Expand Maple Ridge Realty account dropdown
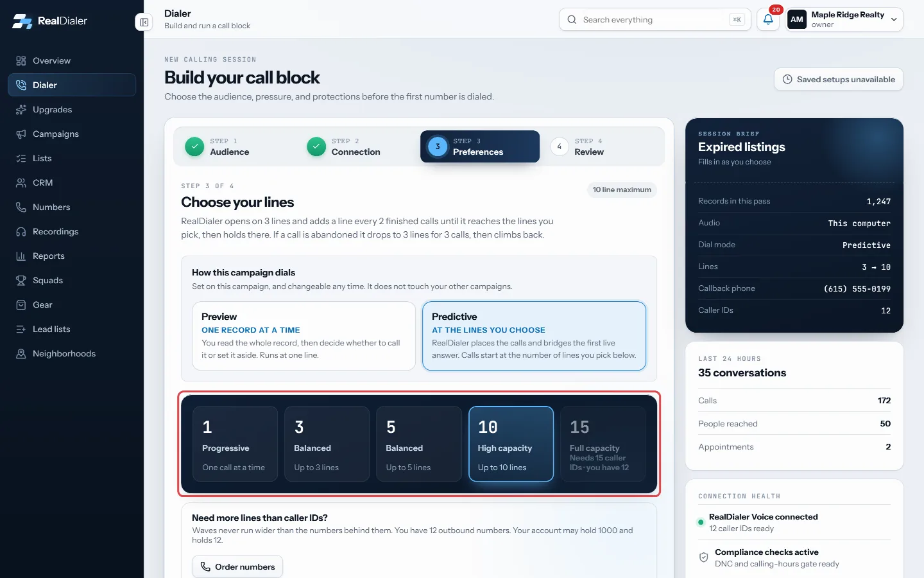Viewport: 924px width, 578px height. pos(844,19)
